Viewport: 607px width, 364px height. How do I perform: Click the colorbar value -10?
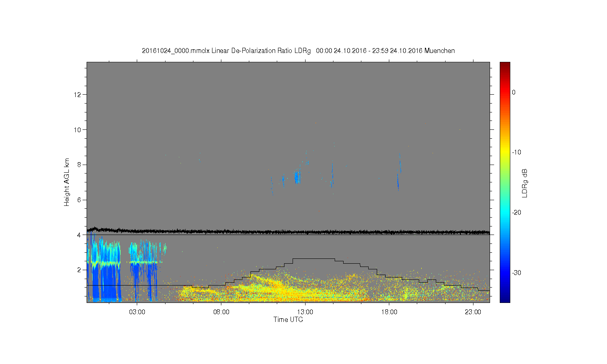516,152
